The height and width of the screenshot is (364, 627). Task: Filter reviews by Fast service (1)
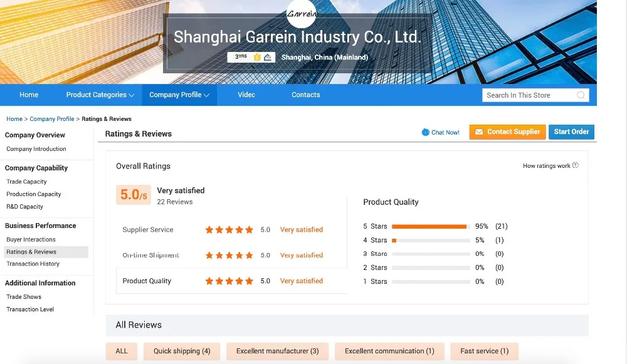coord(485,351)
